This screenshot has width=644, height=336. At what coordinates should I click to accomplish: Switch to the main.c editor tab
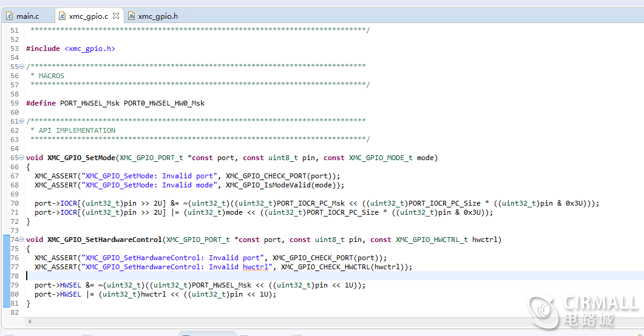27,16
